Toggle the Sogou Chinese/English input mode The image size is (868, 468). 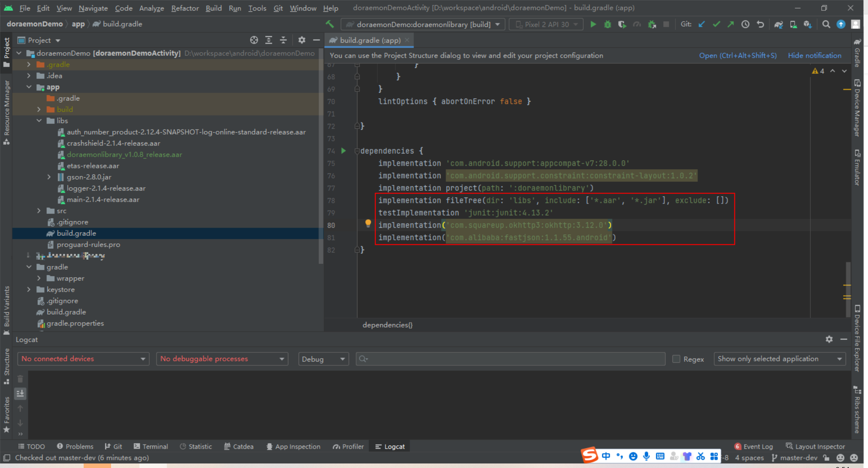coord(606,456)
